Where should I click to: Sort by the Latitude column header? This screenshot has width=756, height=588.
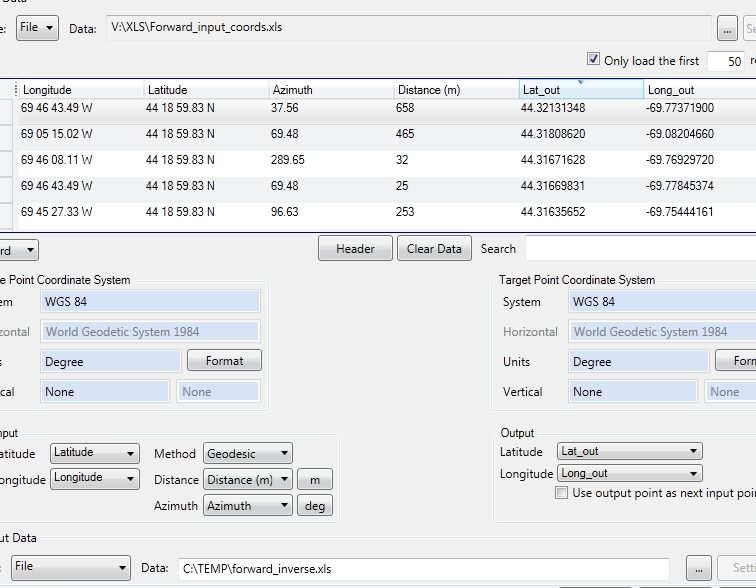pyautogui.click(x=206, y=90)
